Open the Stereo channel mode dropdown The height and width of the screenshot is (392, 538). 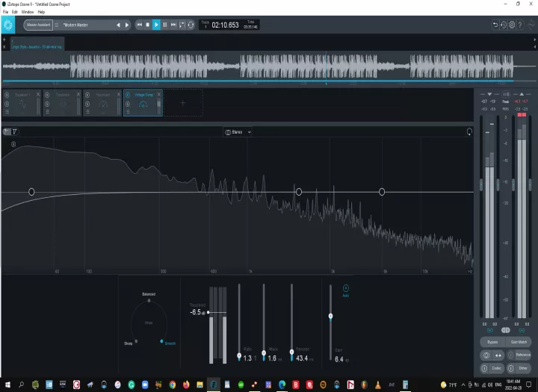coord(238,132)
